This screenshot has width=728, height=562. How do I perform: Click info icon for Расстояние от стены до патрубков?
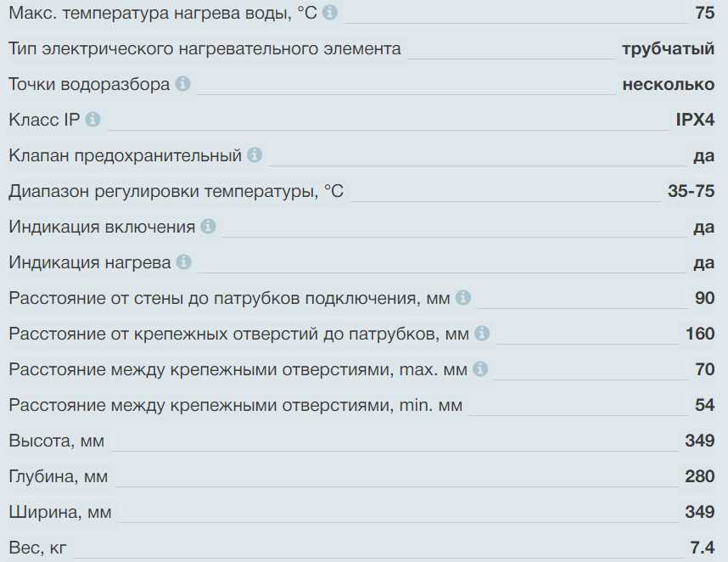(462, 298)
